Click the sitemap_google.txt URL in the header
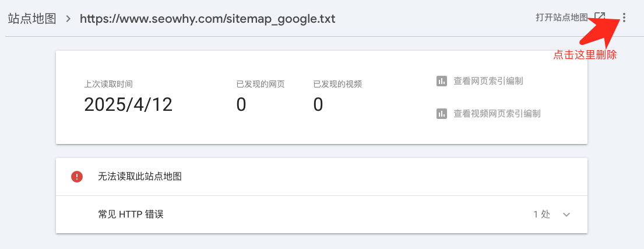644x249 pixels. click(207, 19)
